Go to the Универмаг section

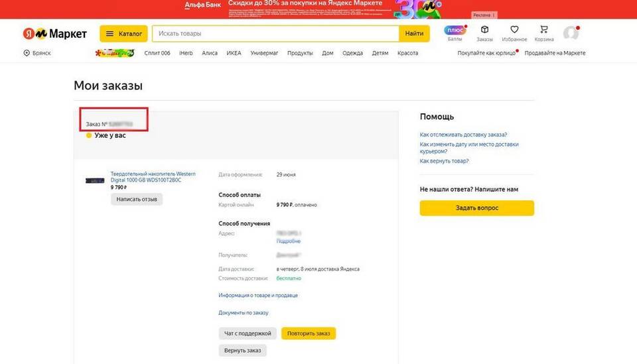click(x=265, y=53)
